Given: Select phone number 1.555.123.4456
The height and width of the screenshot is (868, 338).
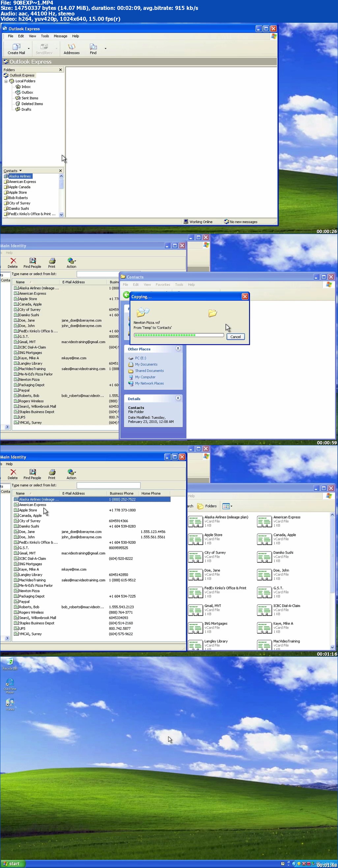Looking at the screenshot, I should click(x=153, y=532).
